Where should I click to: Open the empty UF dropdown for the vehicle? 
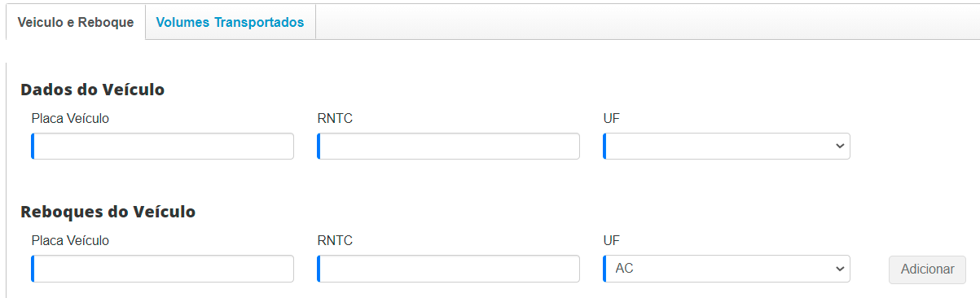(x=727, y=147)
